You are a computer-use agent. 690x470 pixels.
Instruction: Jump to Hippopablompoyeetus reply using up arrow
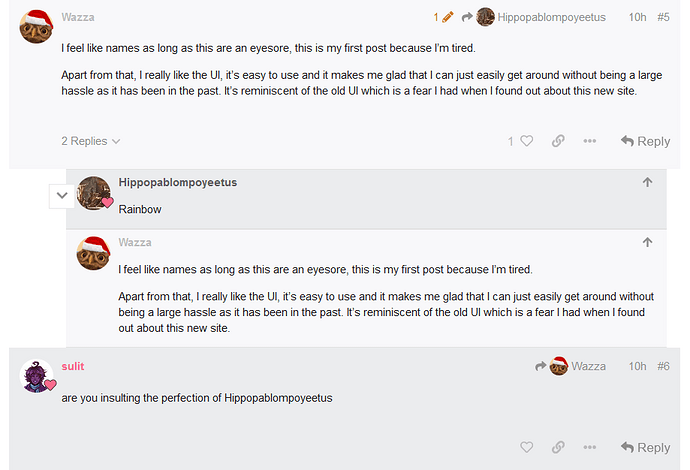(647, 182)
